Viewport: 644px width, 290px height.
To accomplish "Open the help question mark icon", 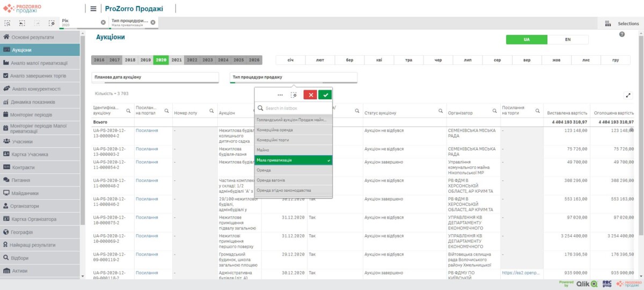I will tap(622, 34).
